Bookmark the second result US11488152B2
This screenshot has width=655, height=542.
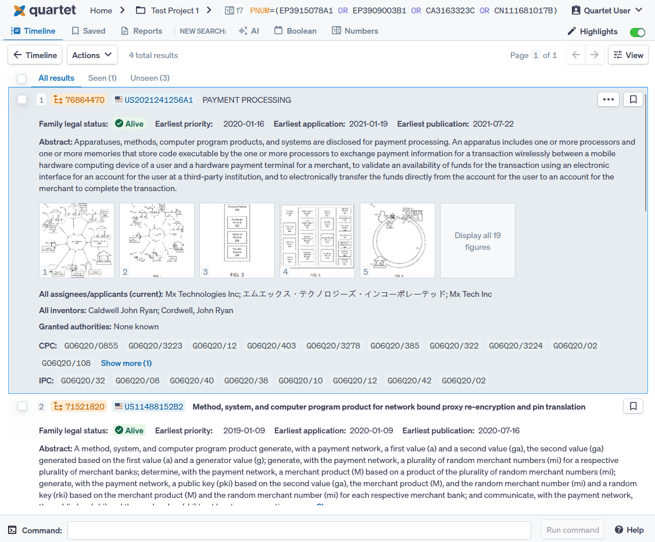click(633, 407)
